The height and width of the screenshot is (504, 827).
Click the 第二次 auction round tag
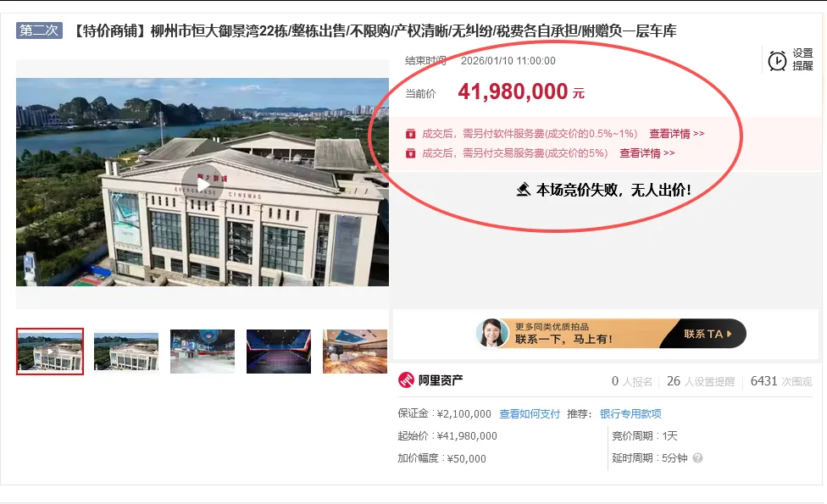[x=39, y=30]
